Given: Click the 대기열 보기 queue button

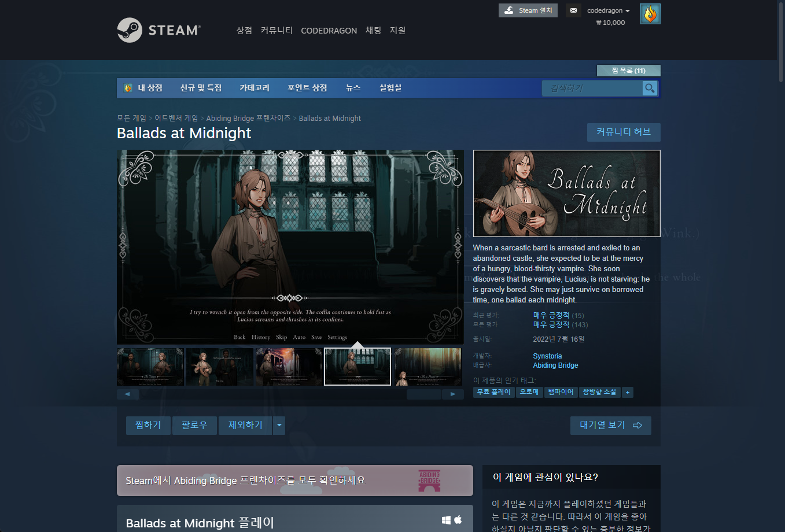Looking at the screenshot, I should (611, 426).
